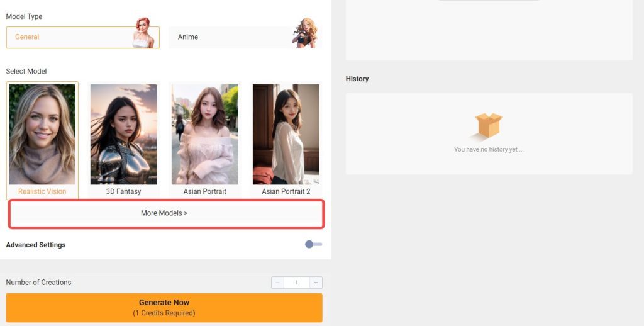Image resolution: width=644 pixels, height=326 pixels.
Task: Click the General model cartoon figure icon
Action: point(143,33)
